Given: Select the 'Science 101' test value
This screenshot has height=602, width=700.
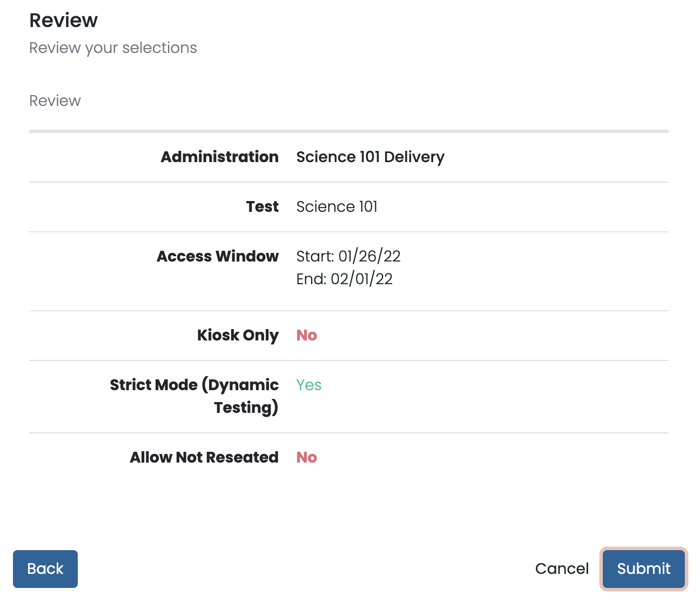Looking at the screenshot, I should click(x=336, y=206).
